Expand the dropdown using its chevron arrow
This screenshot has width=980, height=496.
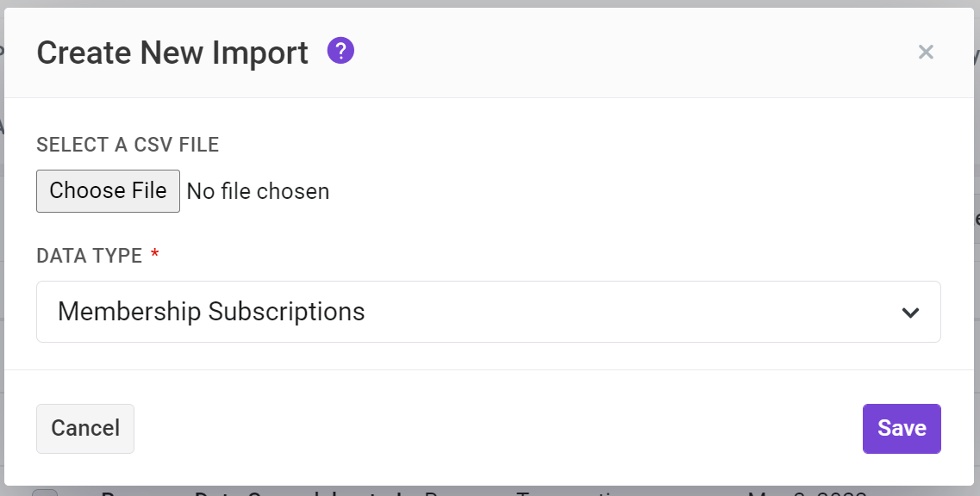click(x=911, y=313)
